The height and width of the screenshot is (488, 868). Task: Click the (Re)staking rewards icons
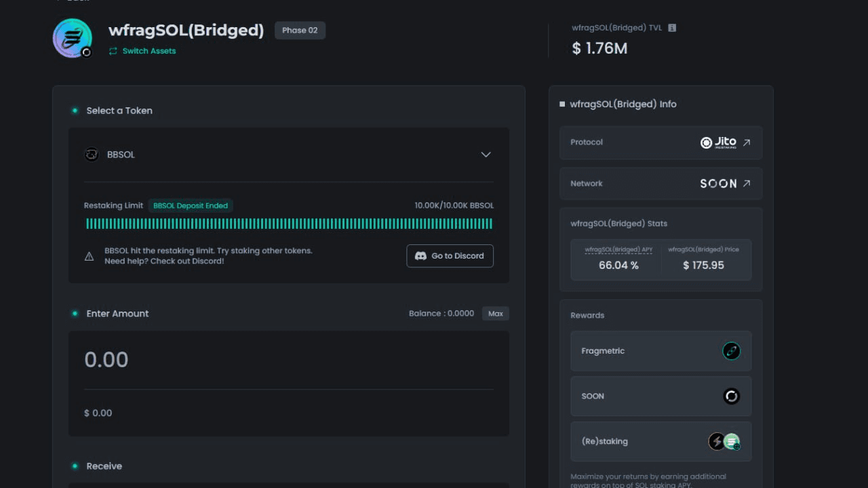click(x=724, y=441)
